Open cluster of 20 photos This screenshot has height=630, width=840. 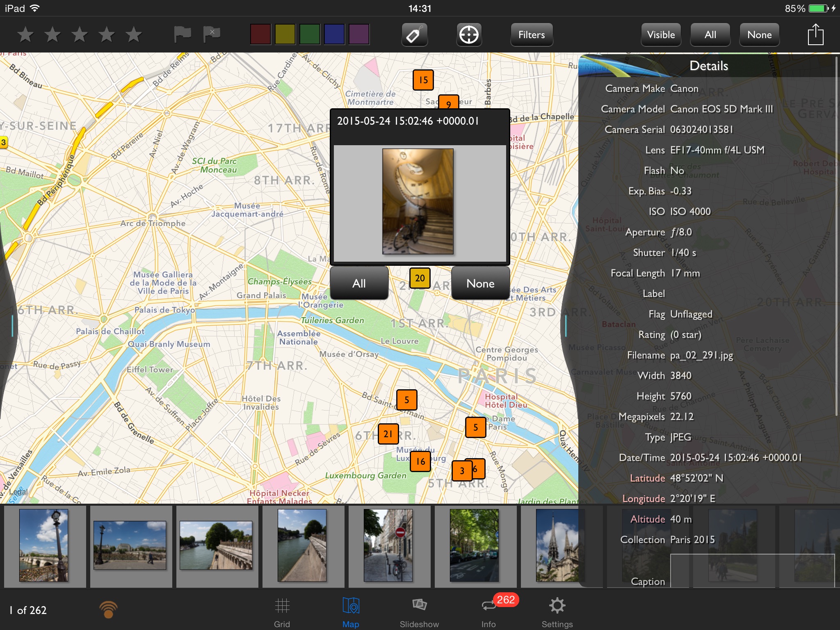point(419,276)
